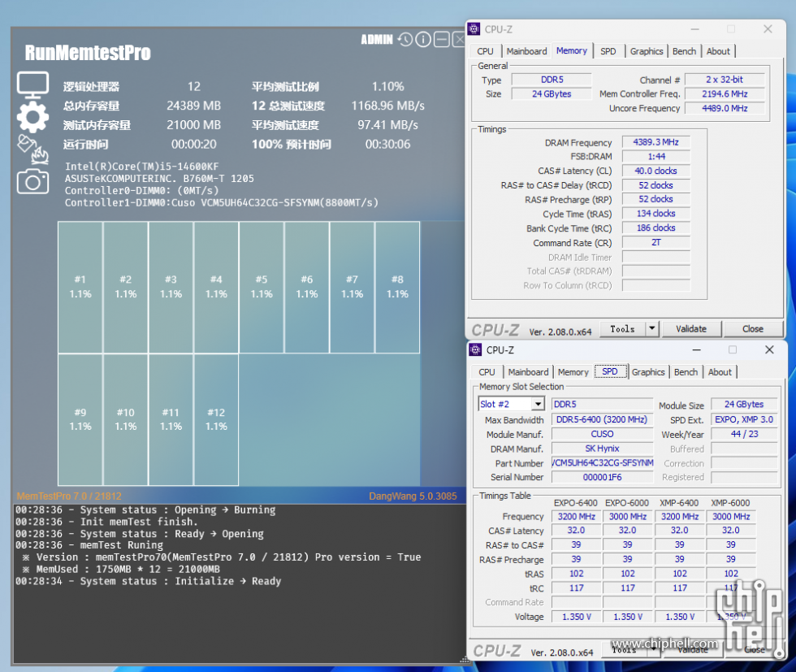Click the DRAM Frequency value 4389.3 MHz
Image resolution: width=796 pixels, height=672 pixels.
(656, 142)
